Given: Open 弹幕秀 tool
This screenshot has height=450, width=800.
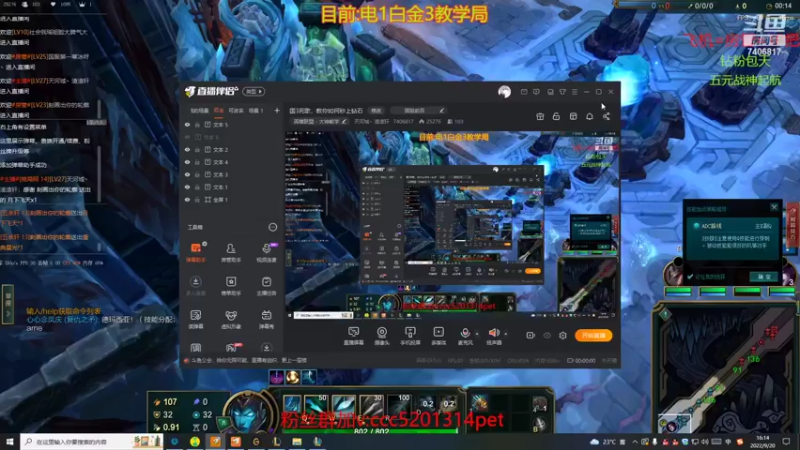Looking at the screenshot, I should click(x=266, y=319).
